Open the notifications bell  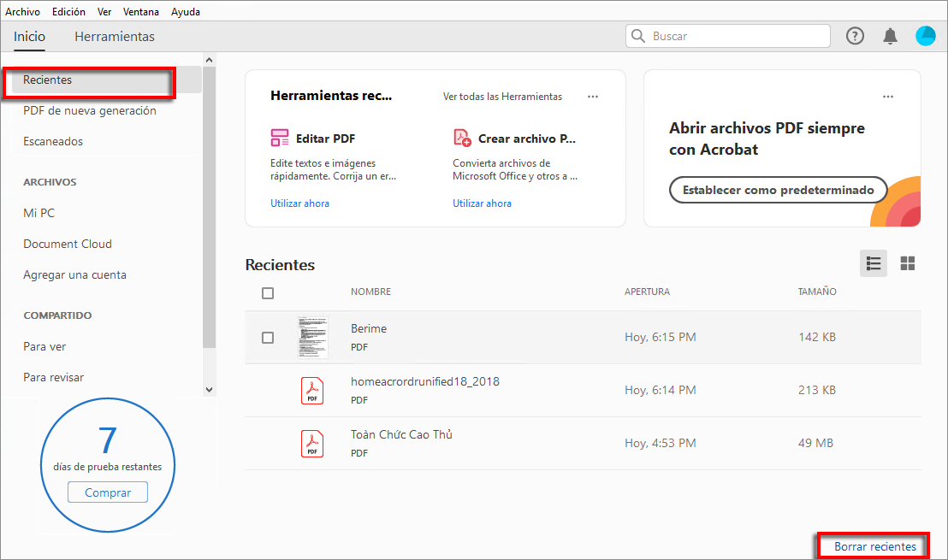point(890,36)
